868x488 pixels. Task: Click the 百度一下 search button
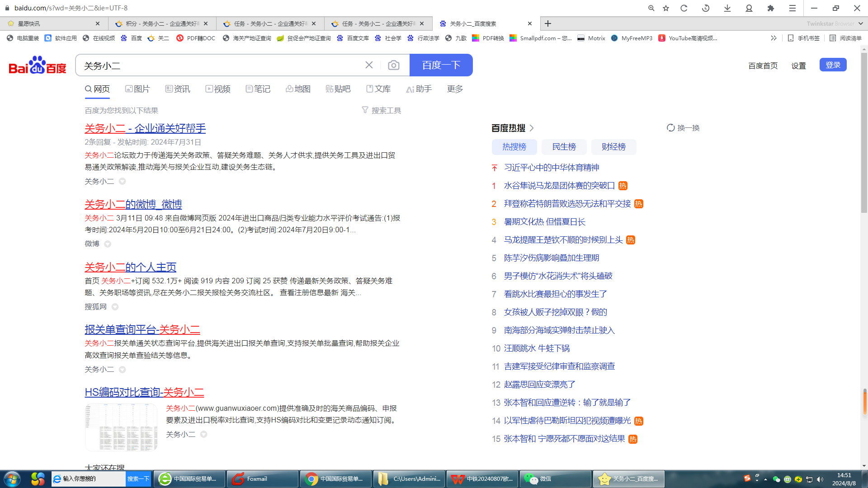pos(441,65)
